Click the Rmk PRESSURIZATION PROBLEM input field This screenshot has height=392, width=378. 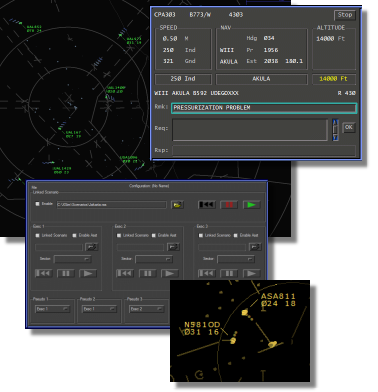(x=264, y=108)
